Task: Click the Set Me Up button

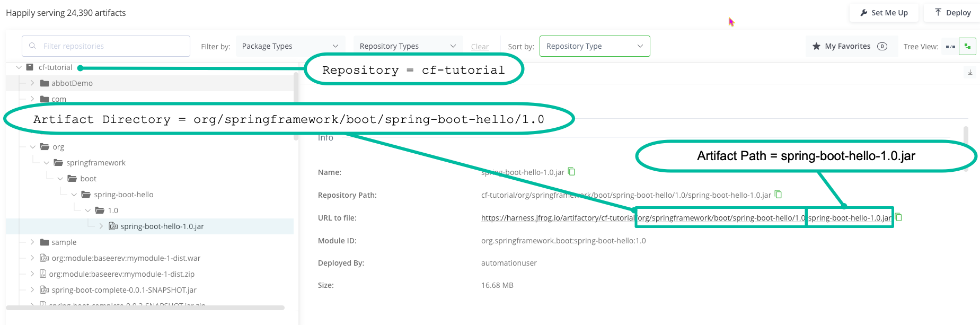Action: 884,13
